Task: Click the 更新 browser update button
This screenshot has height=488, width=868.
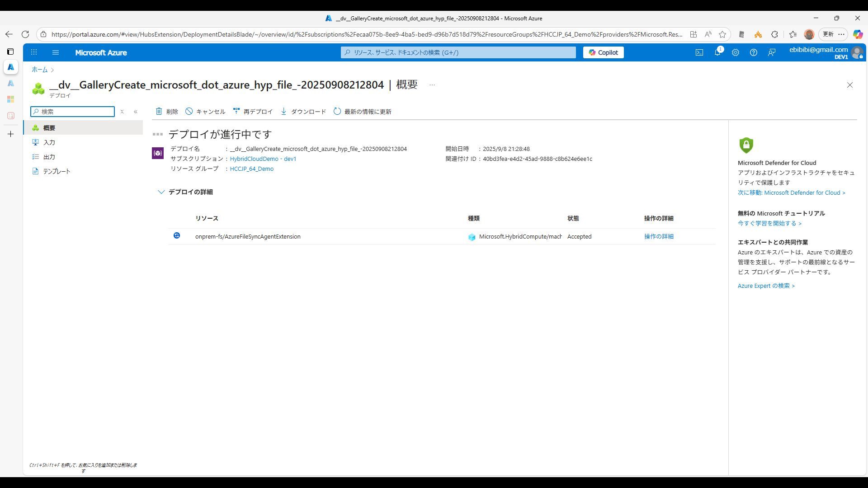Action: point(833,34)
